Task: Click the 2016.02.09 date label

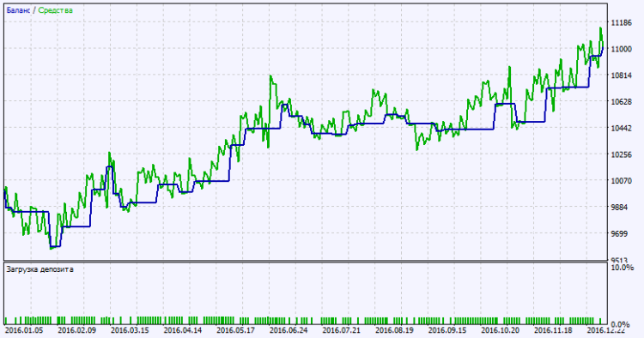Action: point(76,330)
